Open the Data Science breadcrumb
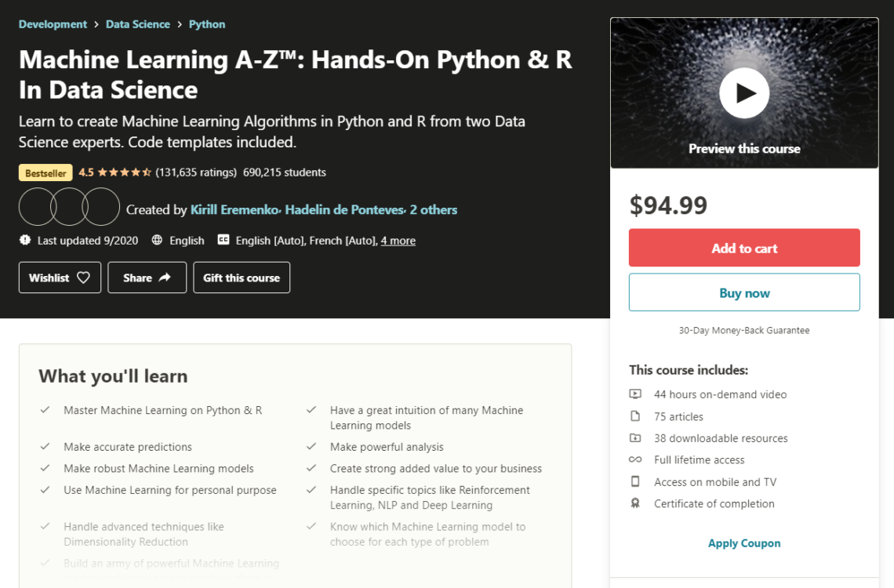 click(137, 24)
